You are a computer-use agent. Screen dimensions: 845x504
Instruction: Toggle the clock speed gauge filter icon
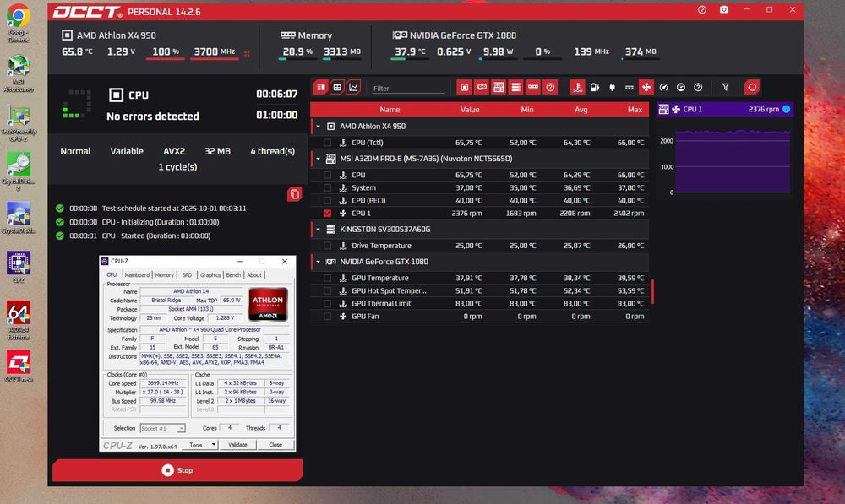(x=664, y=87)
